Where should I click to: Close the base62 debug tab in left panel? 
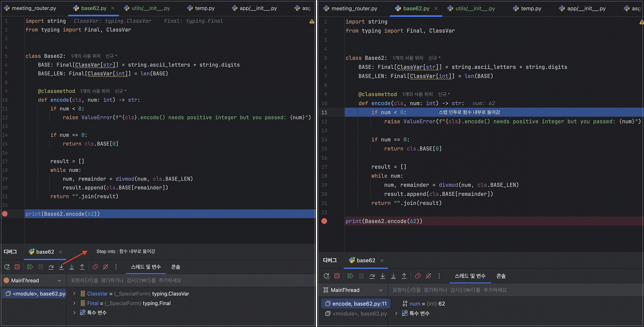tap(61, 252)
